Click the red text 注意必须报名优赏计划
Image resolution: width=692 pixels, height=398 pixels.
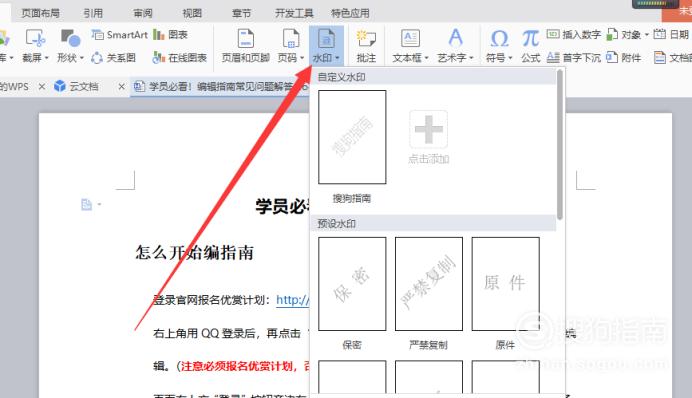pos(236,366)
